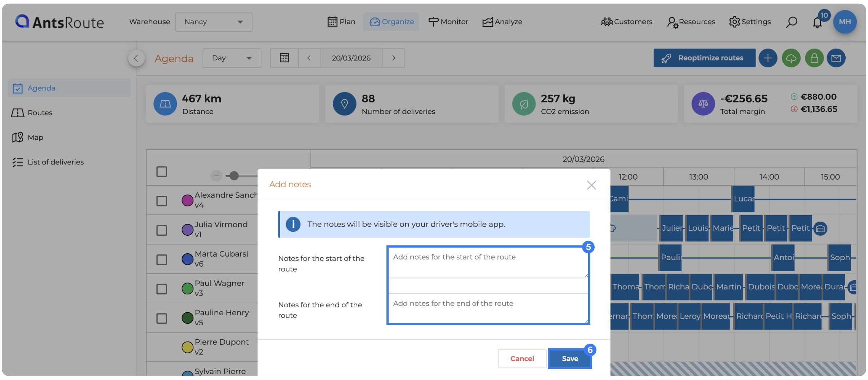The height and width of the screenshot is (380, 868).
Task: Click the Save button
Action: (x=570, y=359)
